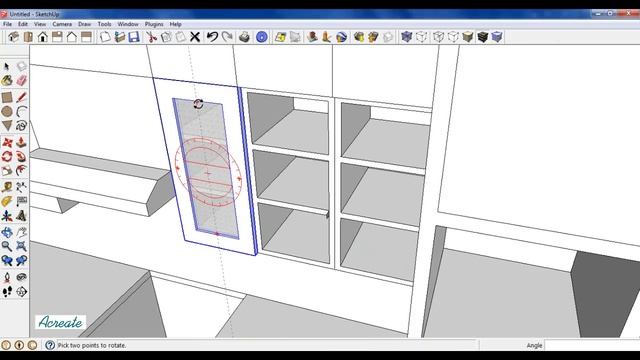Enable Hidden Line face style
The width and height of the screenshot is (640, 360).
453,37
